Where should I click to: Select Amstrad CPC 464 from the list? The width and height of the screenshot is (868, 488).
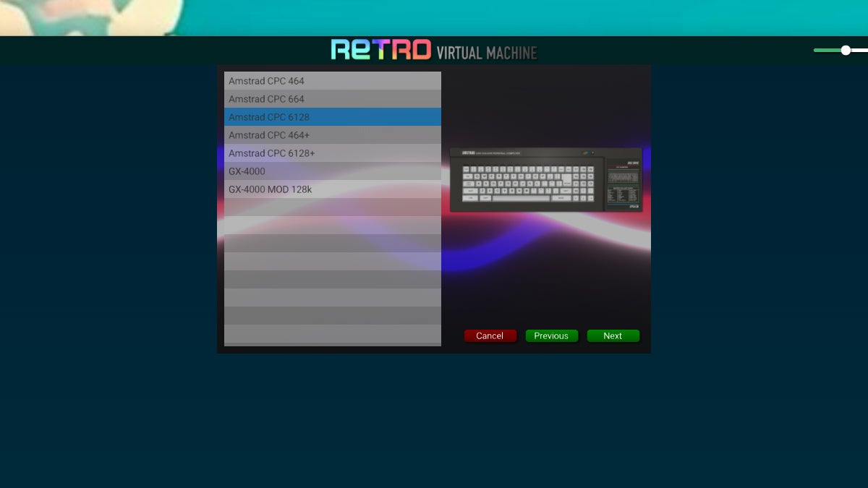point(333,81)
